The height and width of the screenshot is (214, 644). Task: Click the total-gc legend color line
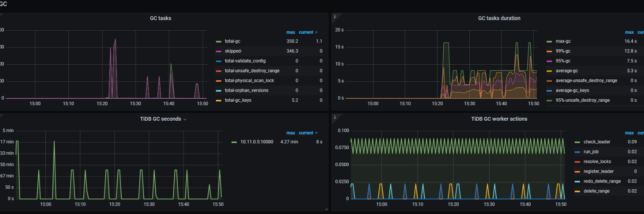tap(218, 41)
